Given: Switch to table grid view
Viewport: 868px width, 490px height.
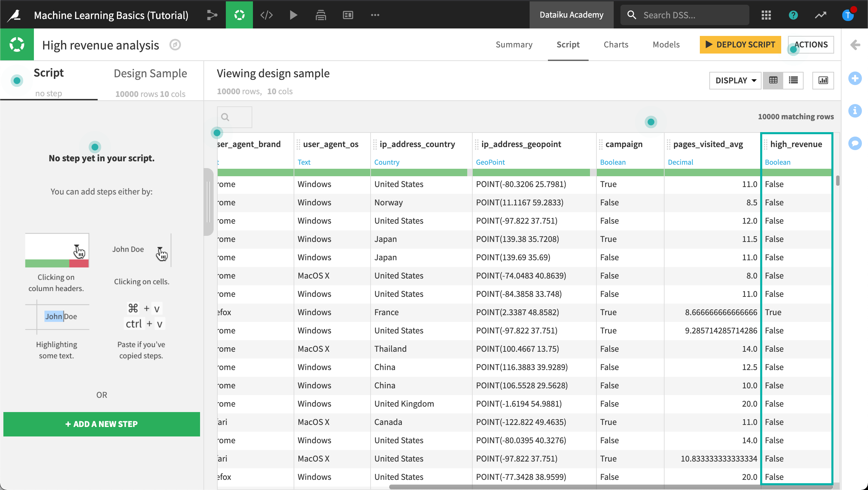Looking at the screenshot, I should [x=773, y=80].
